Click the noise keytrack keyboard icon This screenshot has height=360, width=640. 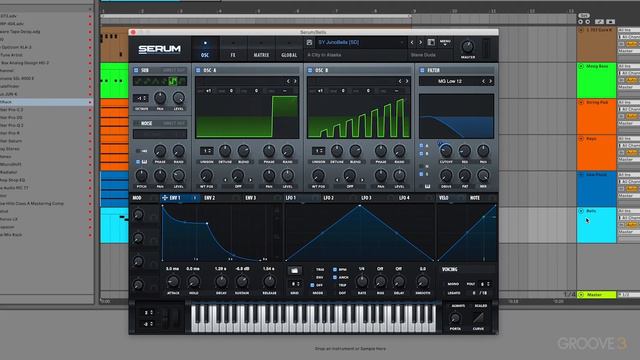[144, 162]
